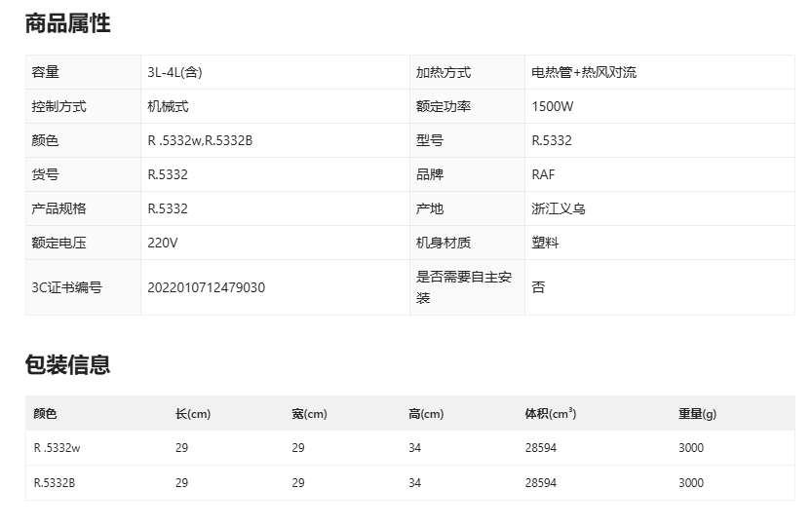812x527 pixels.
Task: Click the color value R .5332w,R.5332B
Action: (x=200, y=140)
